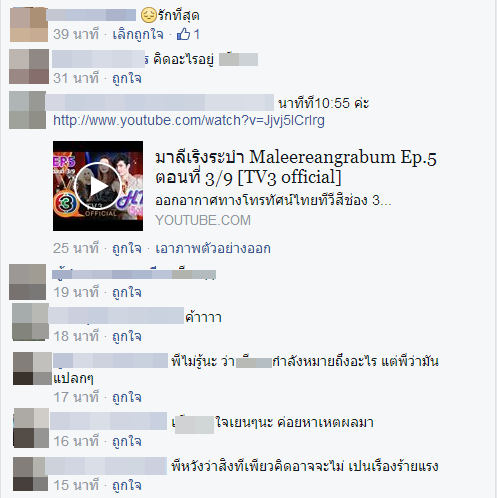Image resolution: width=497 pixels, height=498 pixels.
Task: Like the 31 นาที comment
Action: [127, 79]
